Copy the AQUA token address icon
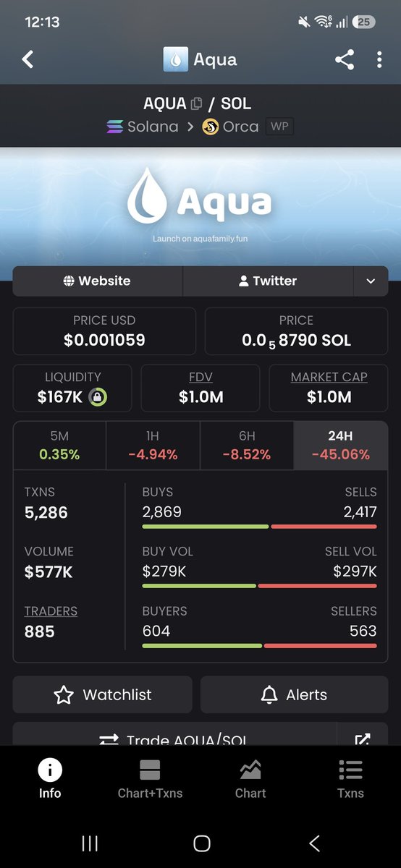 [x=196, y=103]
